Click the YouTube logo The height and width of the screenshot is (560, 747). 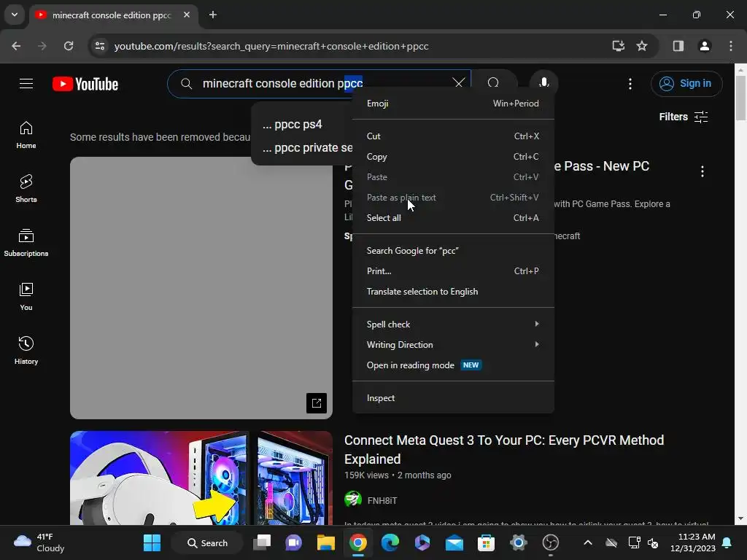click(85, 85)
